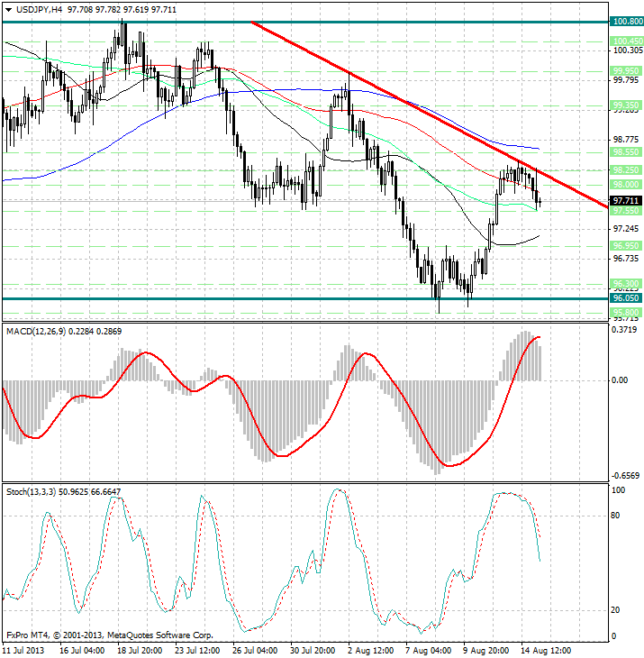The width and height of the screenshot is (644, 658).
Task: Select the 26 Jul 04:00 time label
Action: 255,651
